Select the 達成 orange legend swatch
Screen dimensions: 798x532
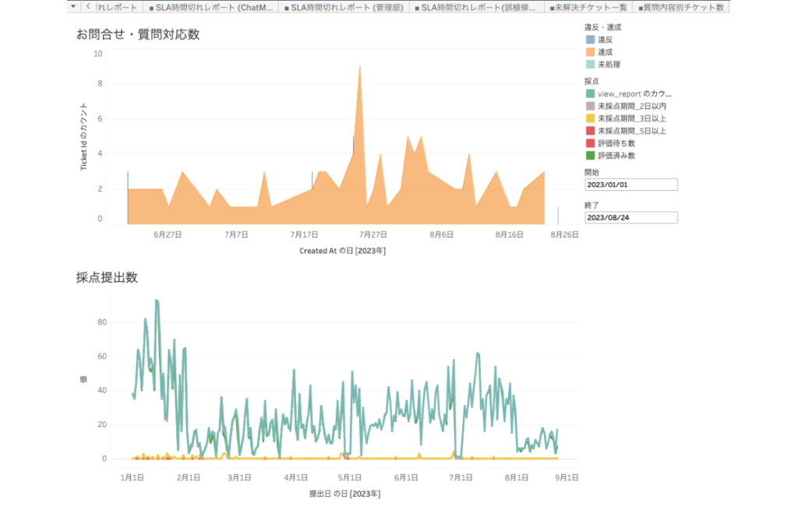(590, 52)
